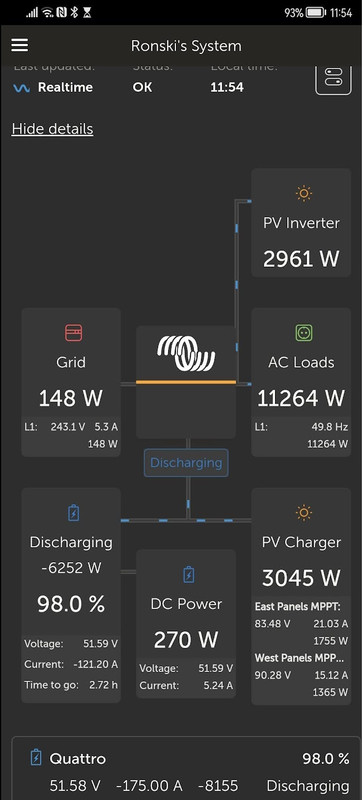Select the AC Loads 11264 W reading
The width and height of the screenshot is (363, 800).
coord(301,398)
